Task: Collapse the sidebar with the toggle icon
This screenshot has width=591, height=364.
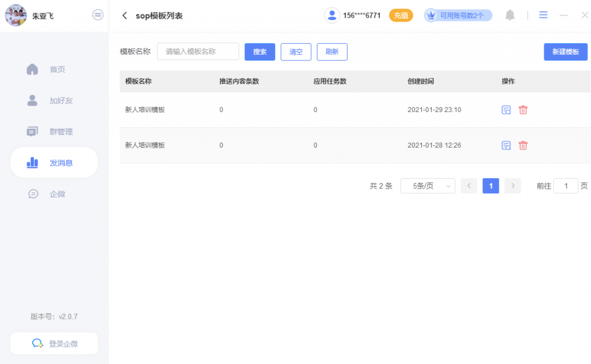Action: tap(98, 15)
